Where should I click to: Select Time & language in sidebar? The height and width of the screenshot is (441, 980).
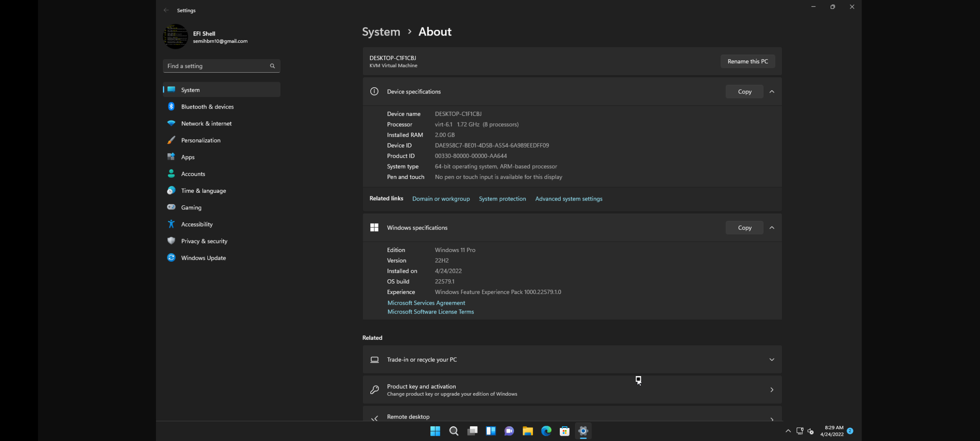(203, 191)
